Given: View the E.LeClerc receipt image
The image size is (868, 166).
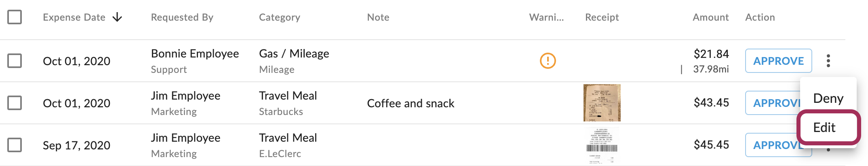Looking at the screenshot, I should tap(602, 145).
